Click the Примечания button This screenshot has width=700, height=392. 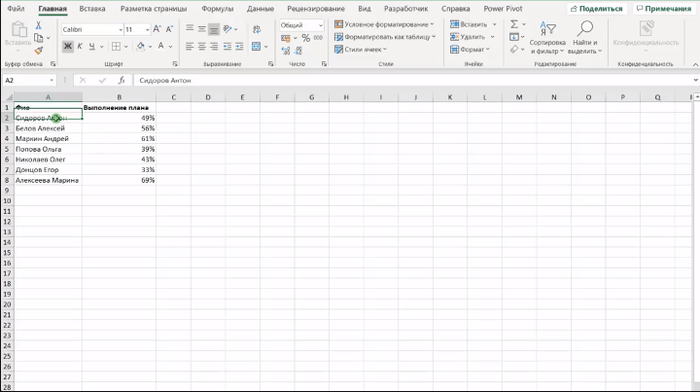tap(664, 8)
